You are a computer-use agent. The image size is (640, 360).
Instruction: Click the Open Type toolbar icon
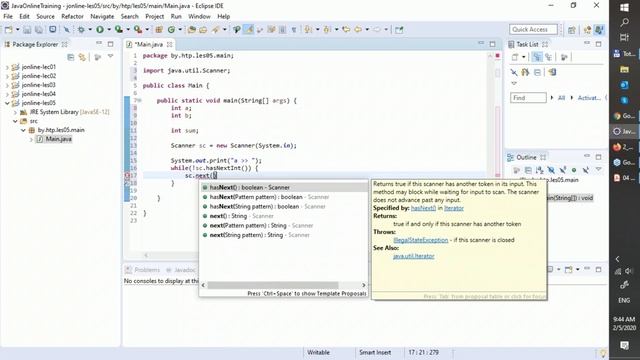coord(191,30)
